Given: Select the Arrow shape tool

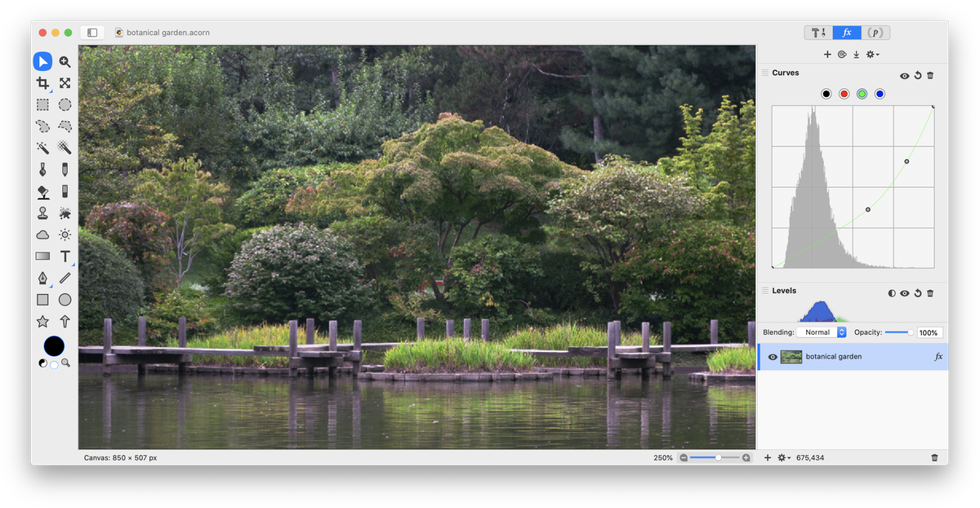Looking at the screenshot, I should pyautogui.click(x=65, y=321).
